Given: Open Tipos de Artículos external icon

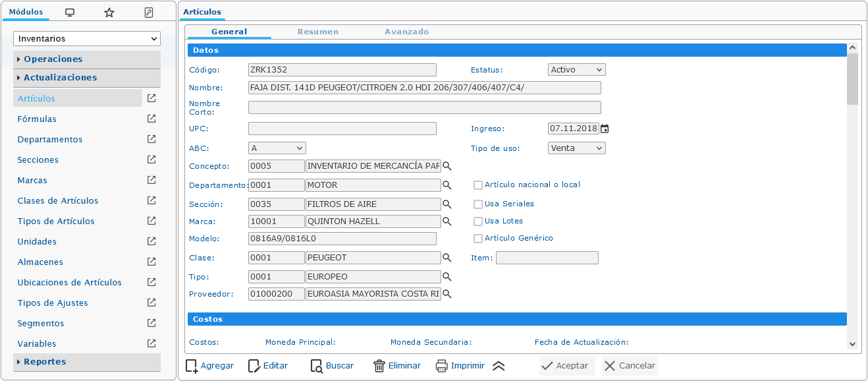Looking at the screenshot, I should 151,221.
